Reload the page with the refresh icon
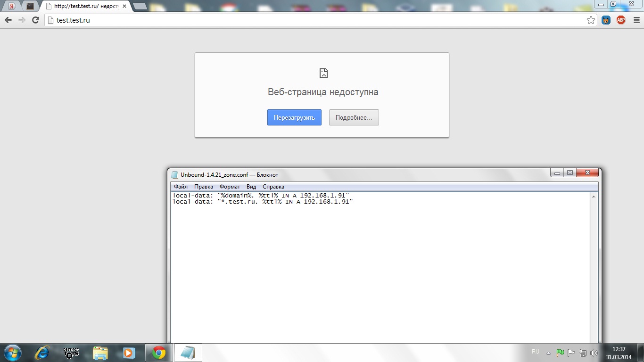 tap(35, 20)
